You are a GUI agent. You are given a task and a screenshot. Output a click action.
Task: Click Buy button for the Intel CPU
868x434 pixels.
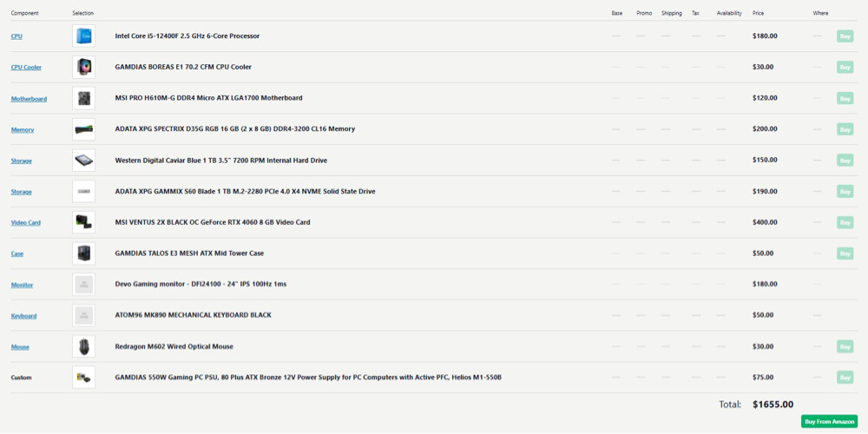pyautogui.click(x=845, y=36)
